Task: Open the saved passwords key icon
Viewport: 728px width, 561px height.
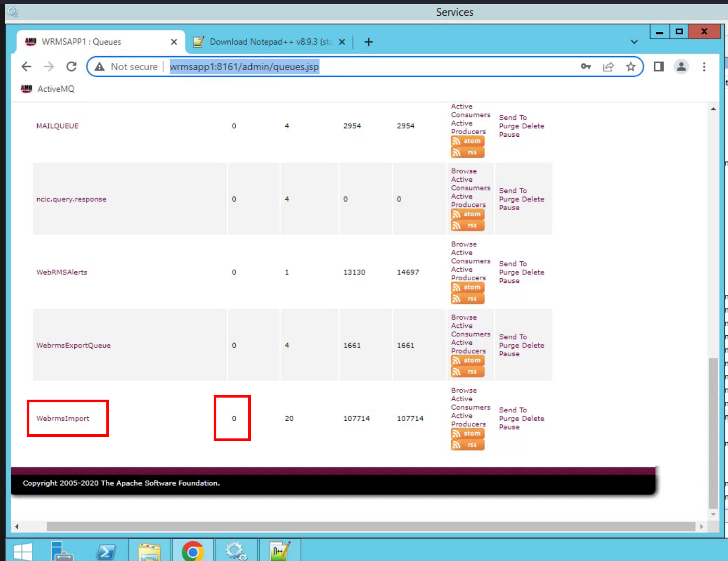Action: [586, 67]
